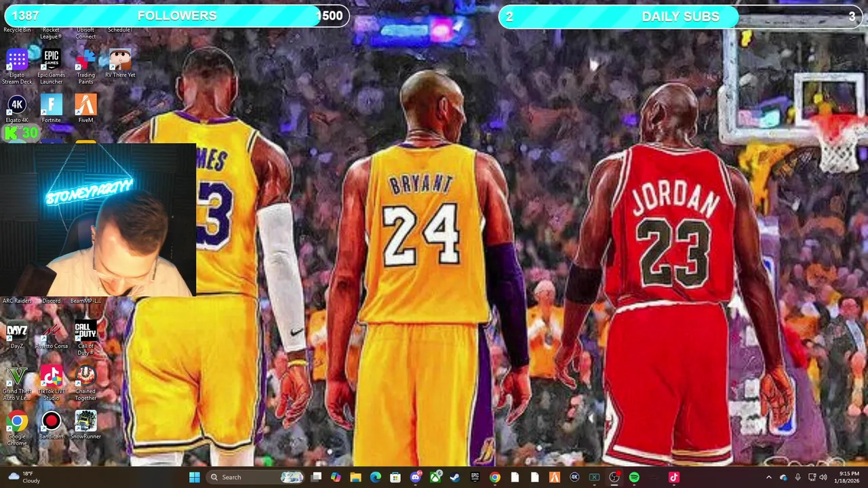Click the BeamMP-L... label

point(85,301)
